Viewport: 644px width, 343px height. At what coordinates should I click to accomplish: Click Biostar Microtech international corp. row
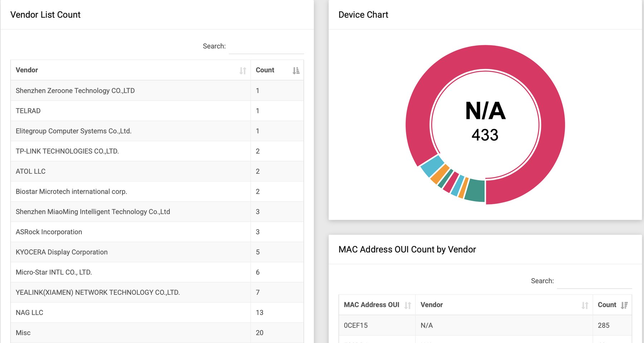[x=157, y=192]
